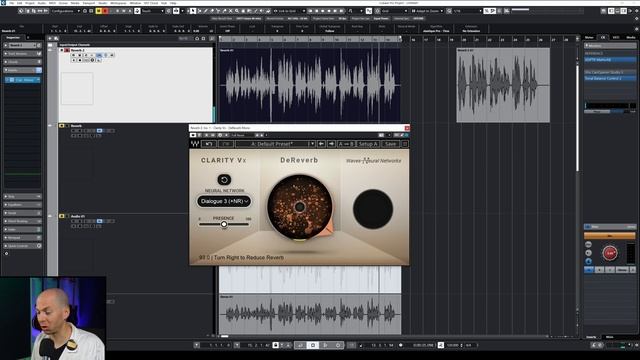
Task: Open the Neural Network Dialogue 3 dropdown
Action: pyautogui.click(x=224, y=201)
